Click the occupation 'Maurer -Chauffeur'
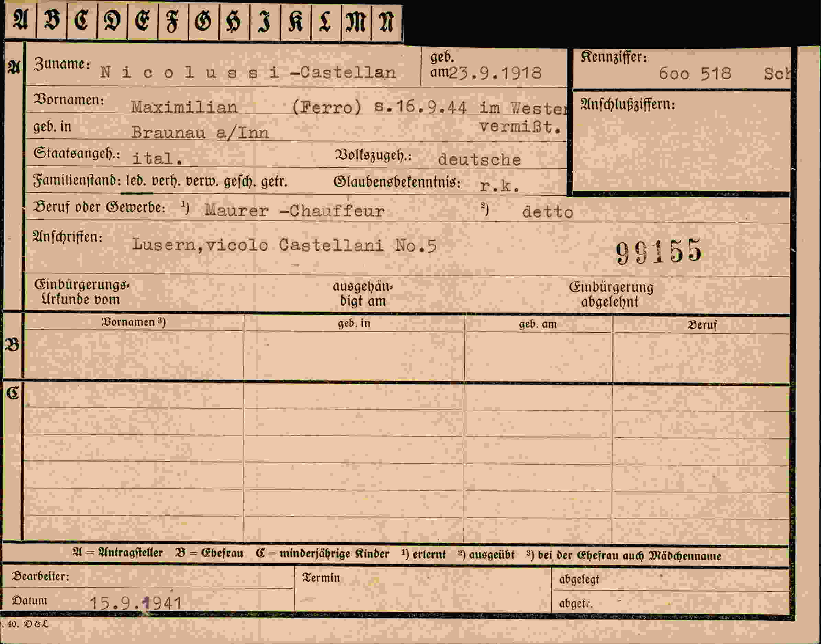The width and height of the screenshot is (821, 644). click(295, 211)
